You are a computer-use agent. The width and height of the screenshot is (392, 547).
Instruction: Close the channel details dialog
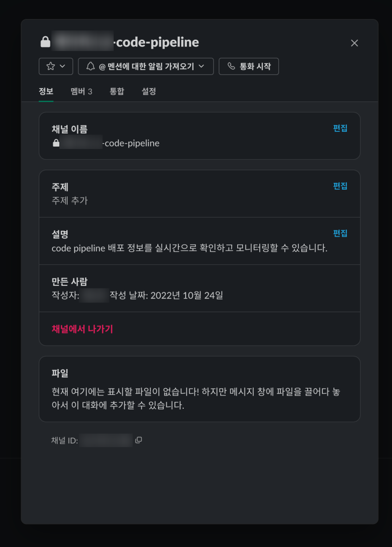354,43
